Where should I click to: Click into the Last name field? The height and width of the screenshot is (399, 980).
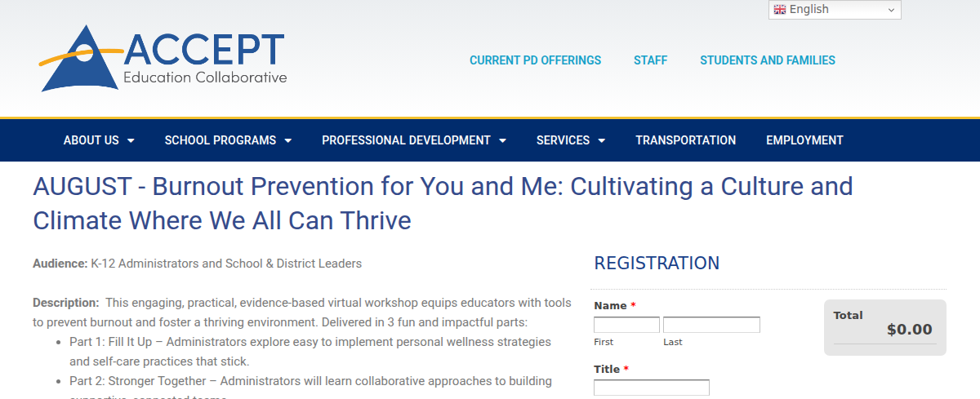coord(711,325)
